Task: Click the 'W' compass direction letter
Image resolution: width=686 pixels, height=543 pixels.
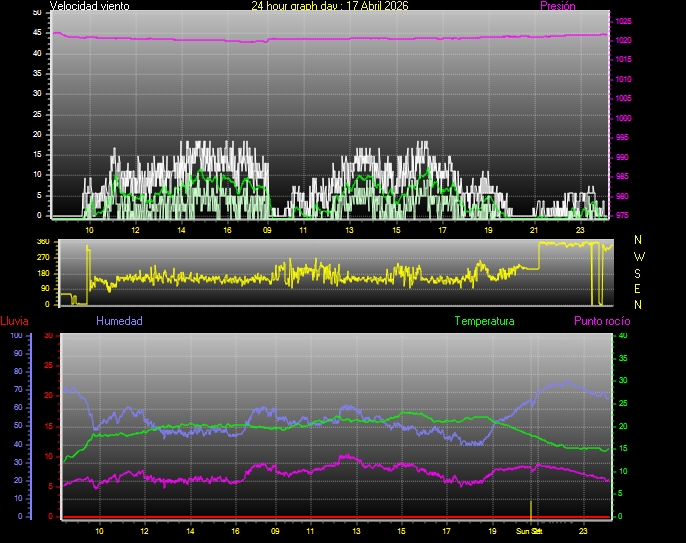Action: (x=639, y=257)
